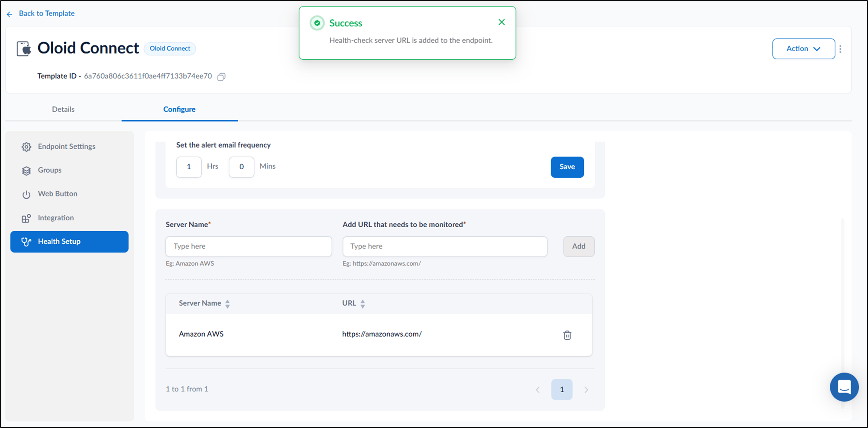The width and height of the screenshot is (868, 428).
Task: Select Health Setup in sidebar
Action: pos(69,241)
